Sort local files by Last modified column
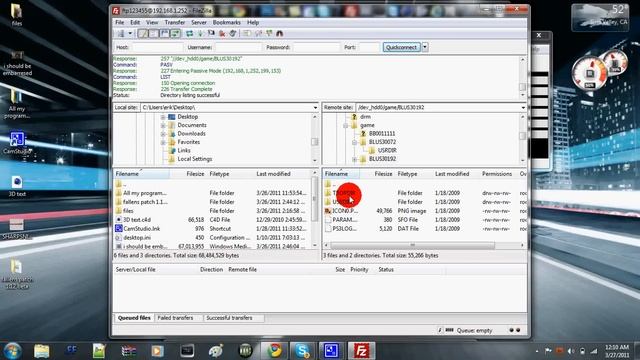The width and height of the screenshot is (640, 360). click(x=273, y=174)
